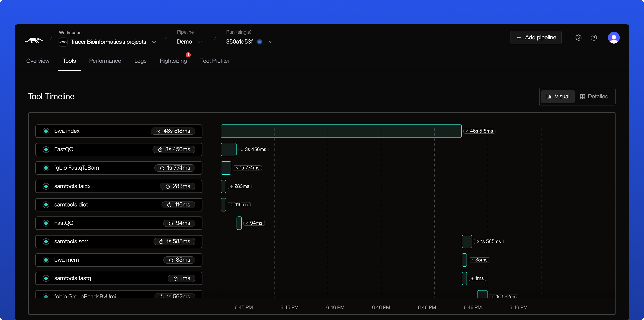Open the Rightsizing tab with notification badge

click(173, 61)
